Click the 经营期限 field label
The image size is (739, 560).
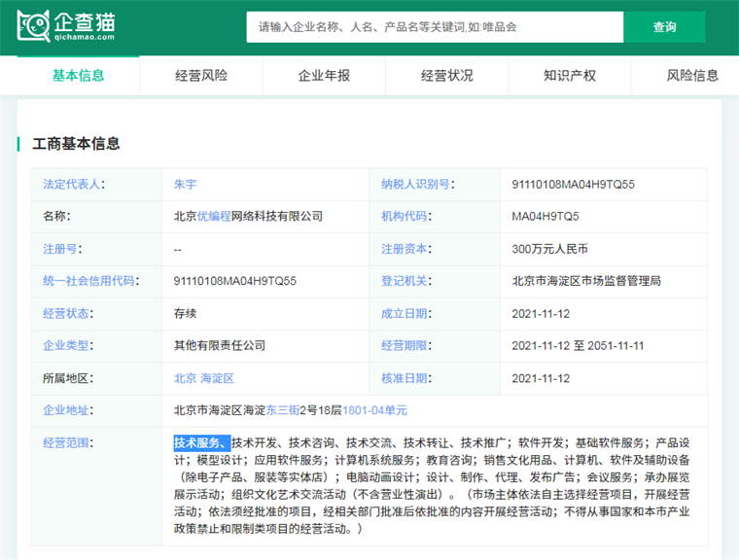coord(406,345)
